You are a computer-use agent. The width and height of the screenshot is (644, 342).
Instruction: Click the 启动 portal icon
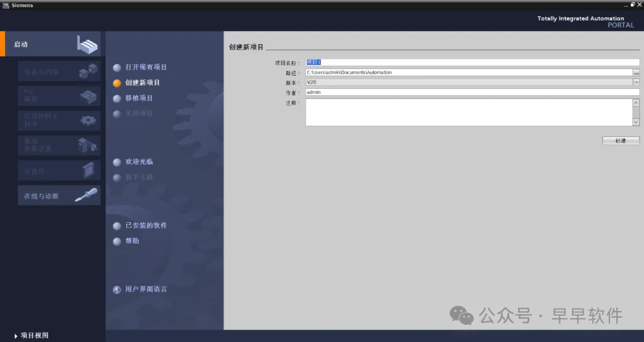click(x=87, y=44)
